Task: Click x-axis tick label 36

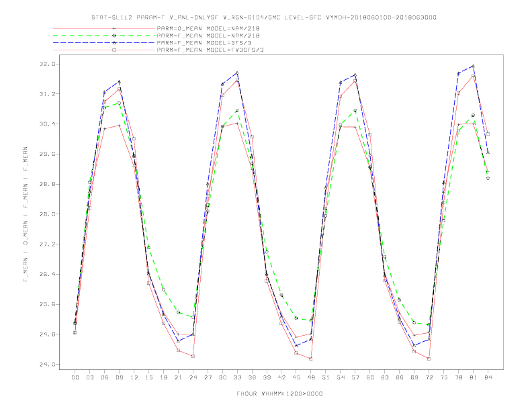Action: pos(252,377)
